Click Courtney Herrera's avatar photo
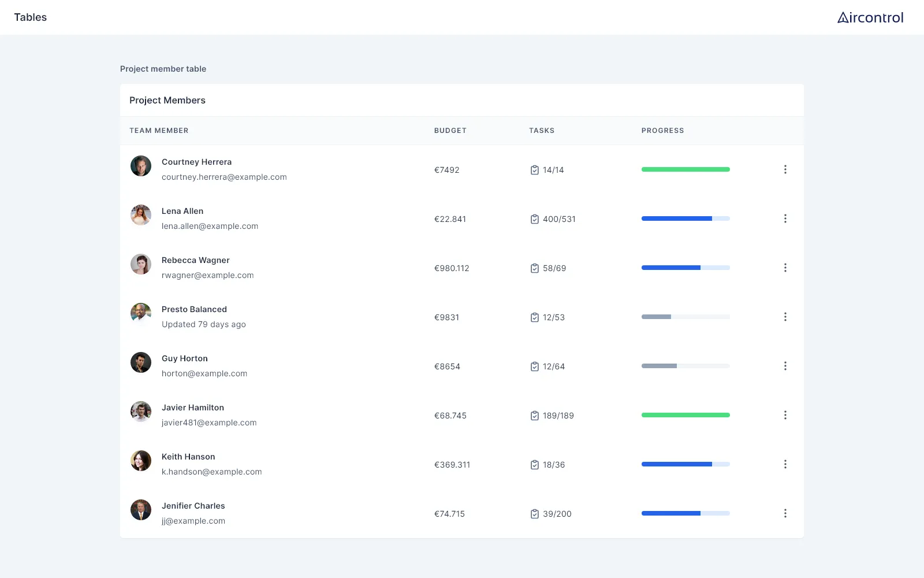924x578 pixels. pos(141,166)
